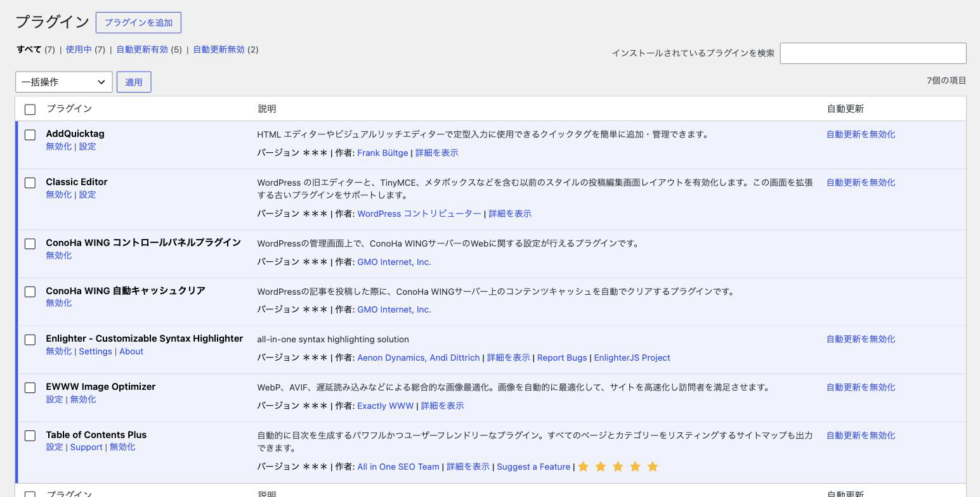
Task: Open the Exactly WWW author link
Action: pyautogui.click(x=385, y=406)
